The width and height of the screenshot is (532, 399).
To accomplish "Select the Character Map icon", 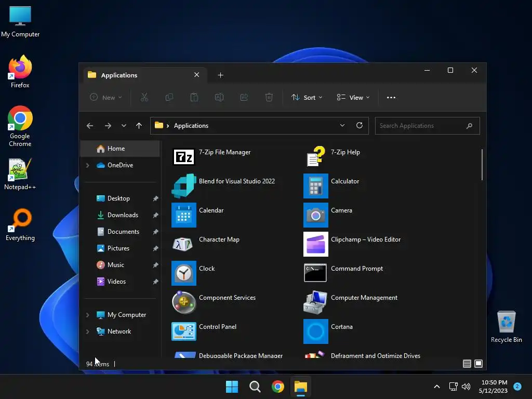I will click(183, 244).
